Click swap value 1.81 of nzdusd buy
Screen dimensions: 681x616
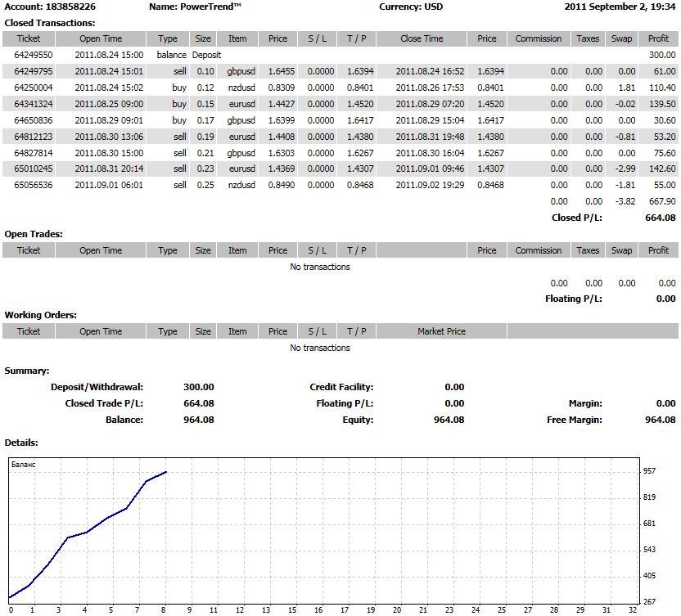point(627,88)
